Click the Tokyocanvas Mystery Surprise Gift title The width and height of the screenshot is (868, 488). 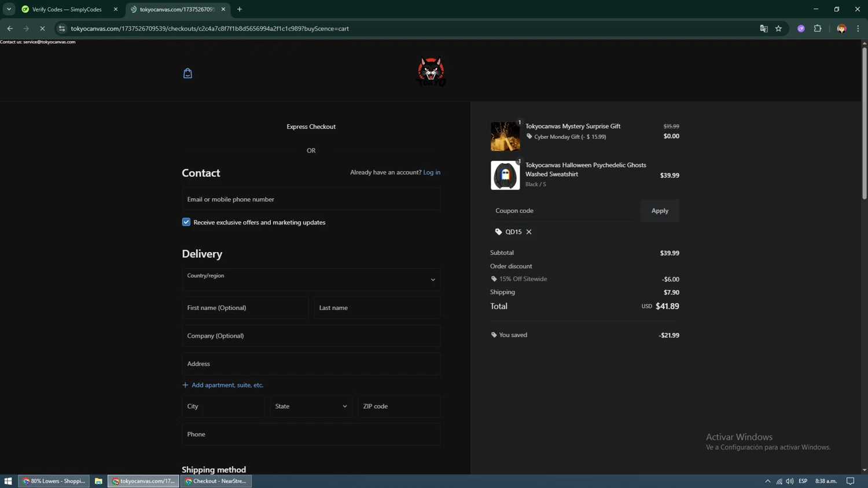(x=573, y=126)
